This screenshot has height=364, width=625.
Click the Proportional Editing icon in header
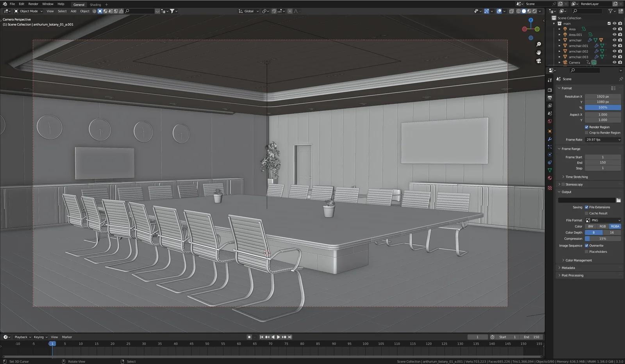pos(290,11)
